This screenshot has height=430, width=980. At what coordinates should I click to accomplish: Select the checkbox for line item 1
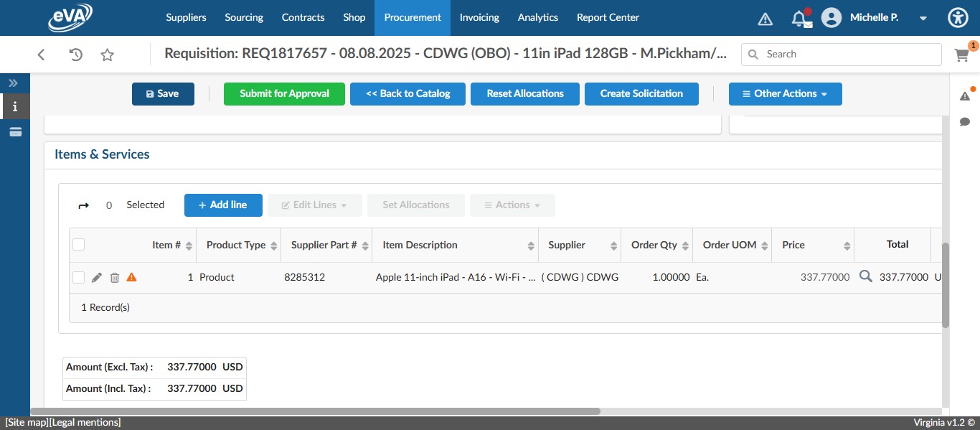click(x=78, y=276)
